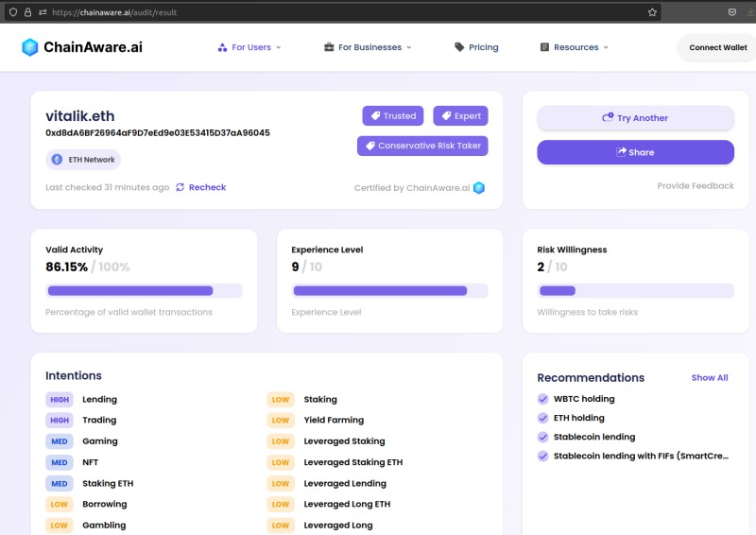Open the Resources menu

click(x=575, y=47)
